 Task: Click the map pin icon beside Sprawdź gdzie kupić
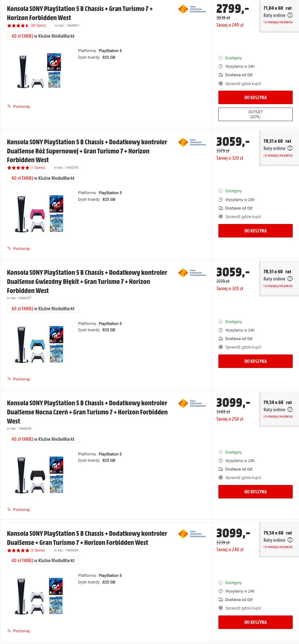pos(221,83)
